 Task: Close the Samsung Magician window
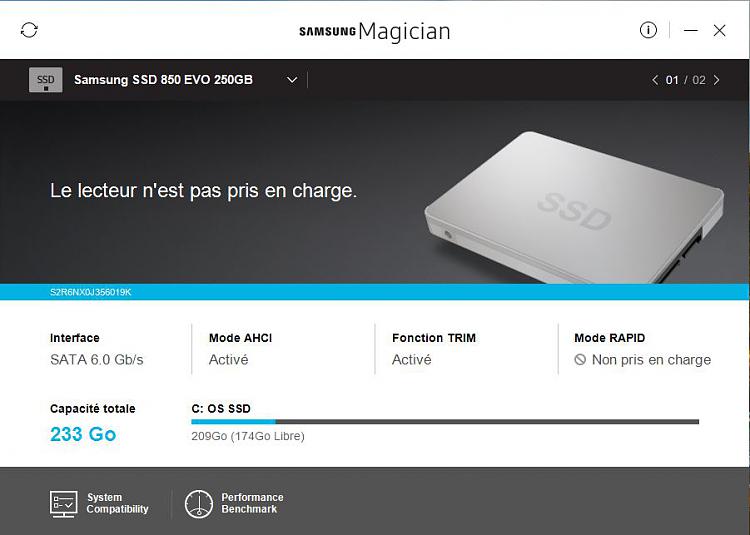coord(719,30)
